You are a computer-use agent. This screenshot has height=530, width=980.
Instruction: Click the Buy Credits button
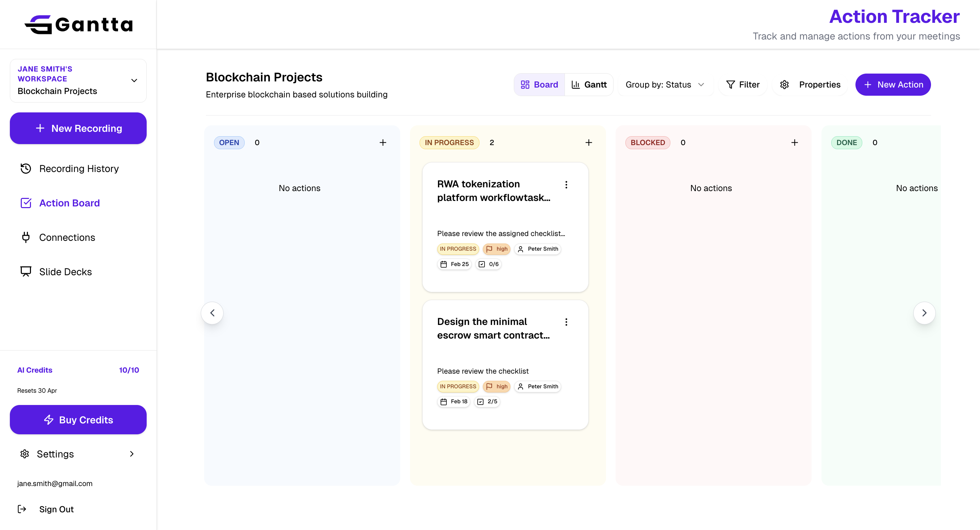pos(78,420)
